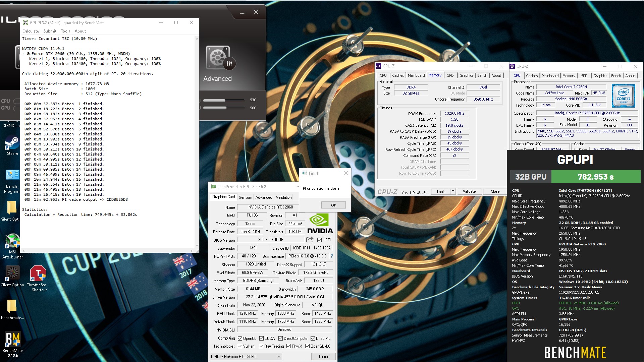The width and height of the screenshot is (644, 362).
Task: Click the NVIDIA logo in GPU-Z
Action: tap(320, 224)
